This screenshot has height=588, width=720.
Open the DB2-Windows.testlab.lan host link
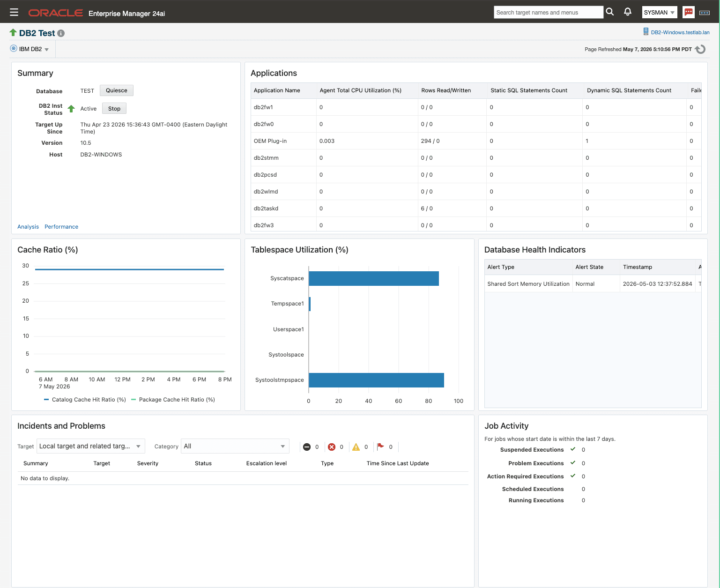pos(680,32)
